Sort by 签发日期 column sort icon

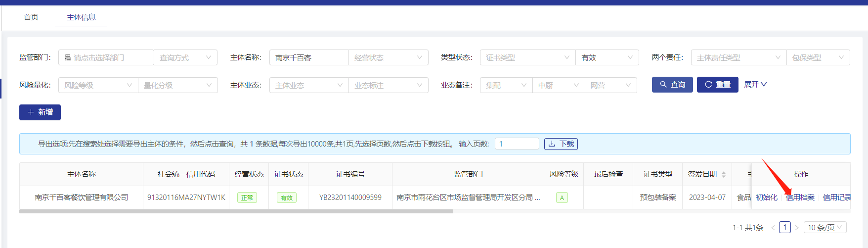[724, 174]
